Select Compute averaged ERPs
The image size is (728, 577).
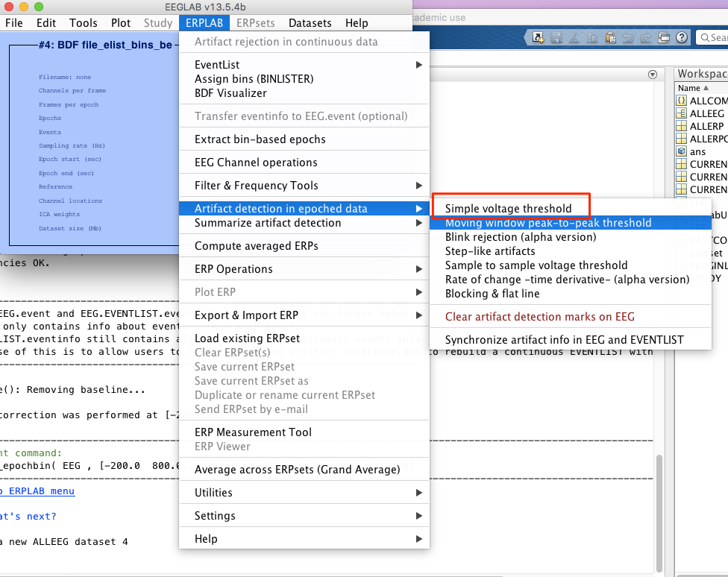pos(304,245)
